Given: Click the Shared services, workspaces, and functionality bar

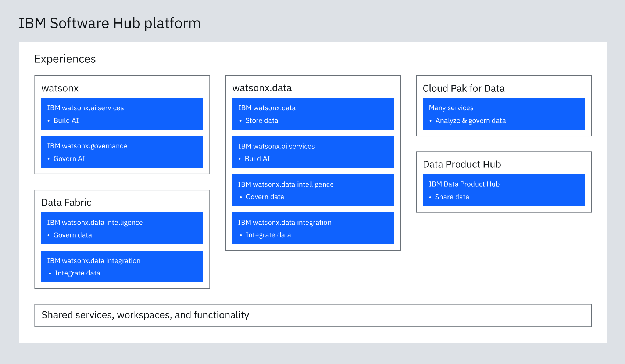Looking at the screenshot, I should pos(312,315).
